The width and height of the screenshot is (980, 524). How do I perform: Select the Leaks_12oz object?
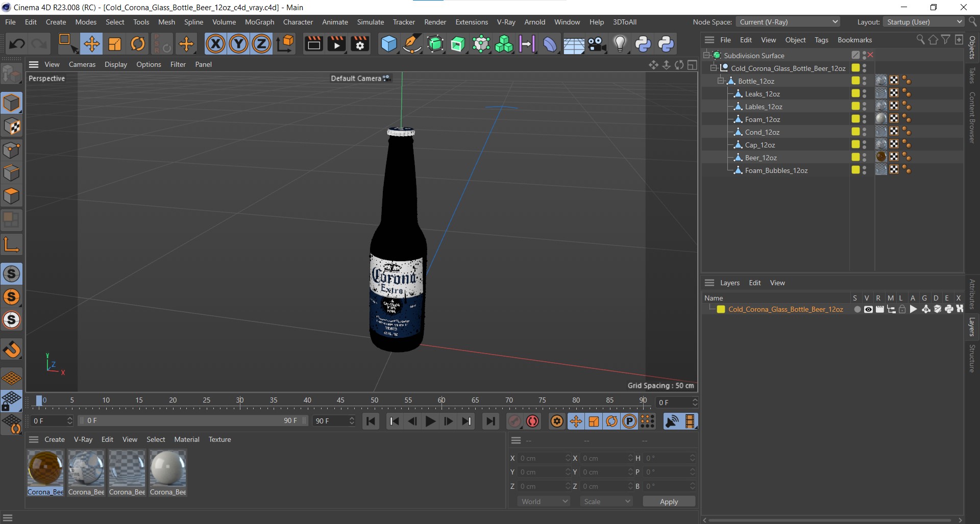pyautogui.click(x=762, y=94)
